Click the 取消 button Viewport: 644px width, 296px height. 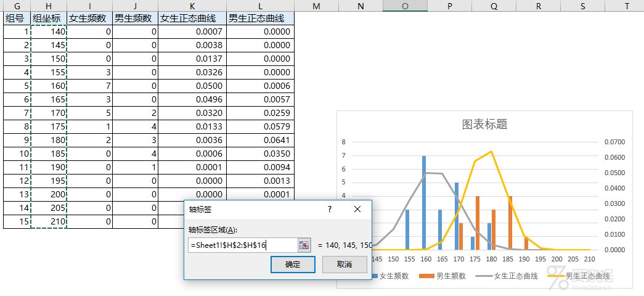(x=344, y=265)
